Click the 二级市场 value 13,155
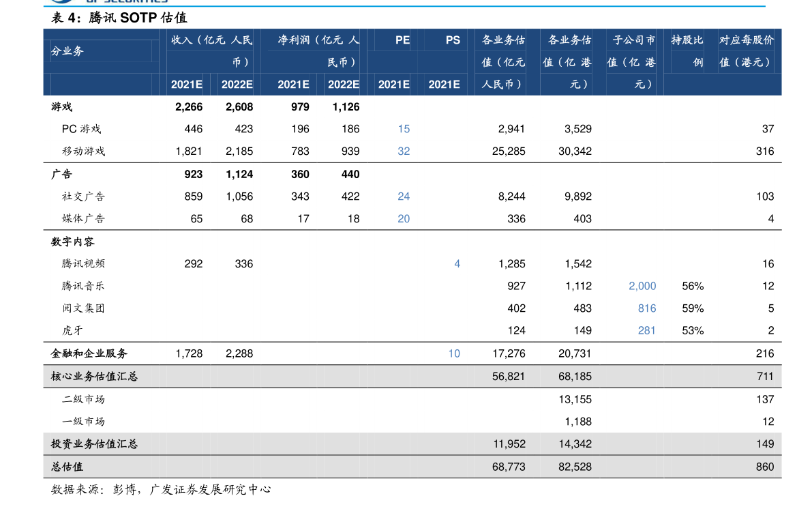The width and height of the screenshot is (812, 509). click(x=575, y=400)
